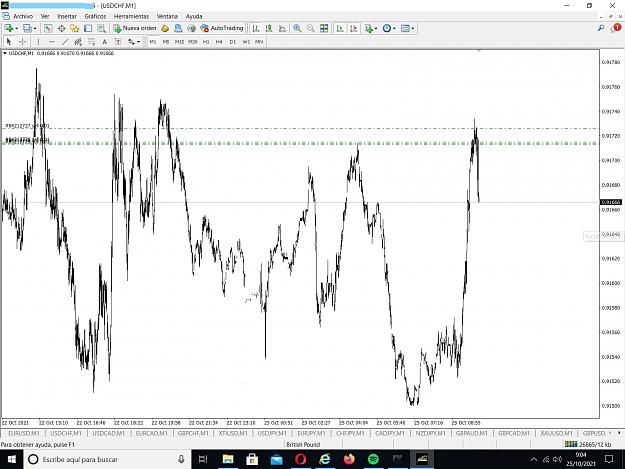Select the cursor arrow tool

[x=9, y=41]
